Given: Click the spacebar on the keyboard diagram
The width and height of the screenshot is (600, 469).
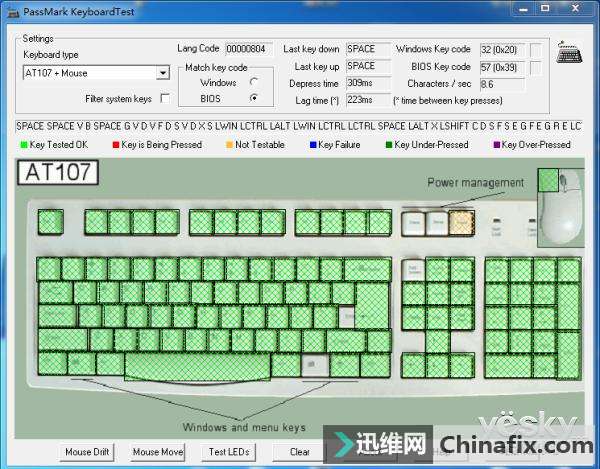Looking at the screenshot, I should click(197, 366).
